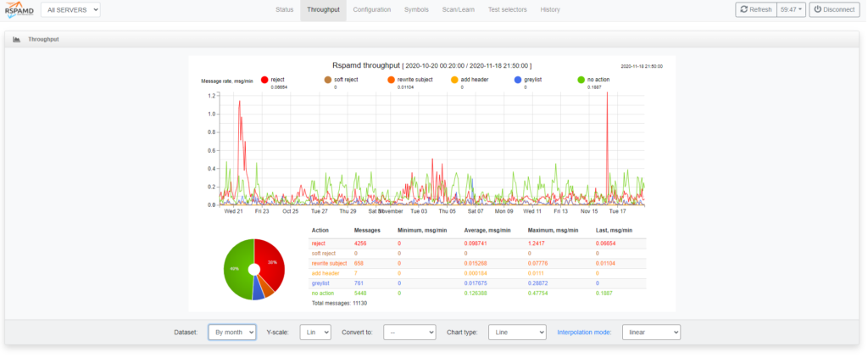
Task: Open the Dataset dropdown showing By month
Action: coord(232,332)
